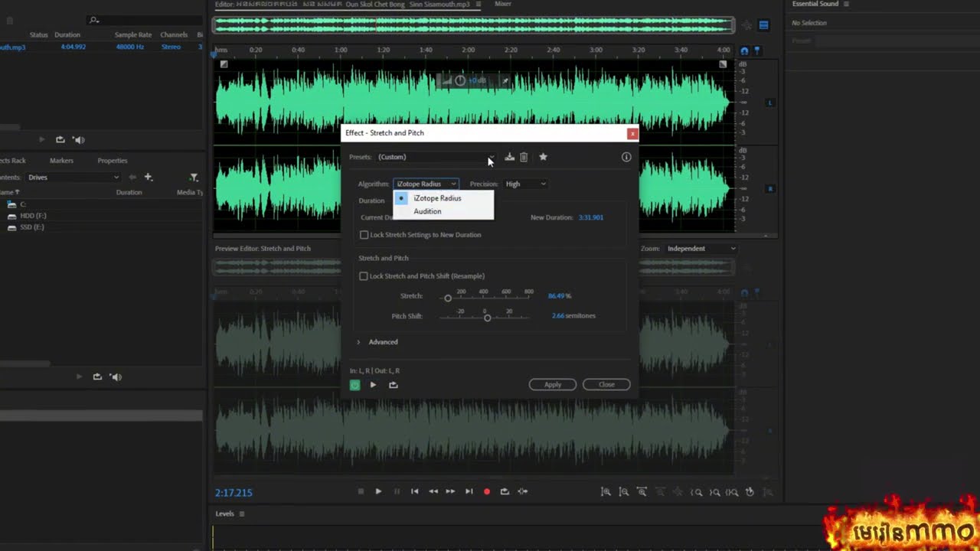Toggle loop export icon in effect dialog

click(x=394, y=385)
